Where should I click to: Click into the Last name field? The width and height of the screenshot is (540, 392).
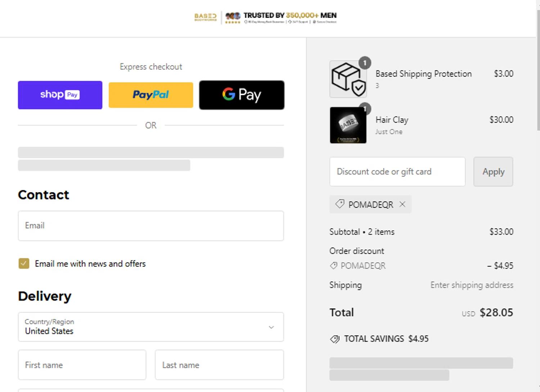click(x=219, y=365)
